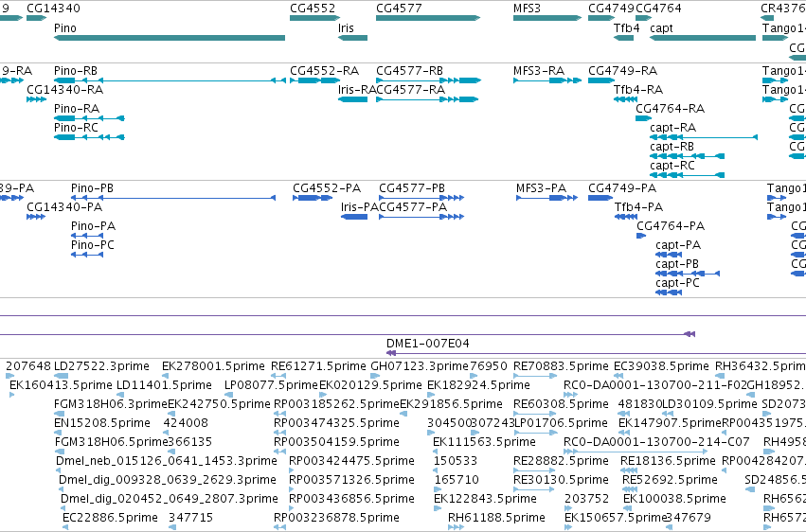Click the Pino-PA protein label

click(93, 226)
